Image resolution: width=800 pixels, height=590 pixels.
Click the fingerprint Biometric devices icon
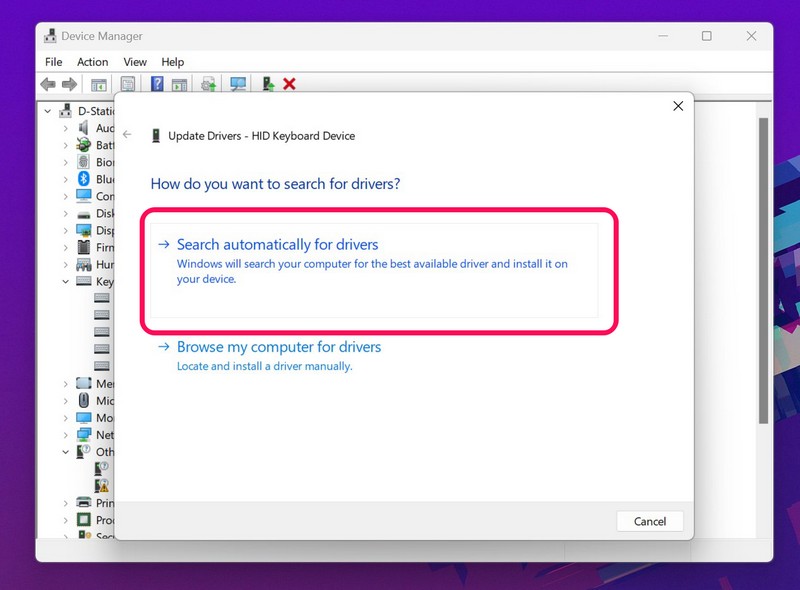(85, 162)
